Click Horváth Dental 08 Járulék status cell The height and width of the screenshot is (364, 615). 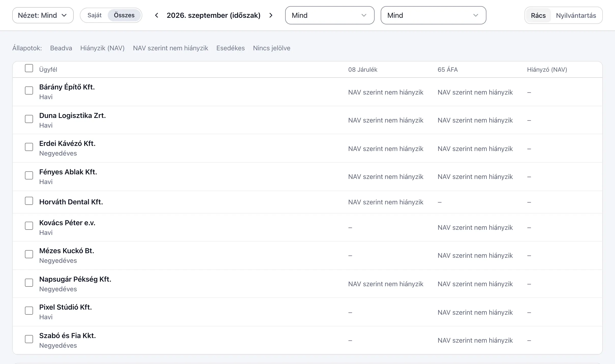pyautogui.click(x=386, y=202)
